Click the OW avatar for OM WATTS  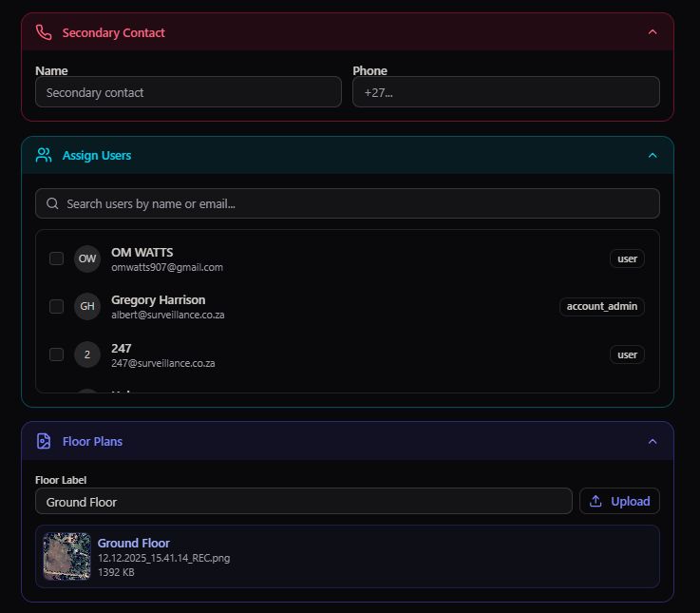tap(87, 259)
